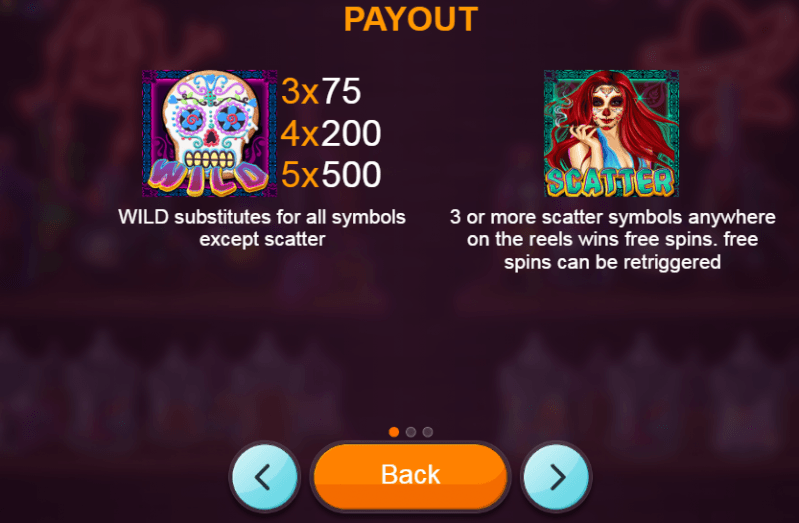Image resolution: width=799 pixels, height=523 pixels.
Task: Click the 'except scatter' text line
Action: click(262, 239)
